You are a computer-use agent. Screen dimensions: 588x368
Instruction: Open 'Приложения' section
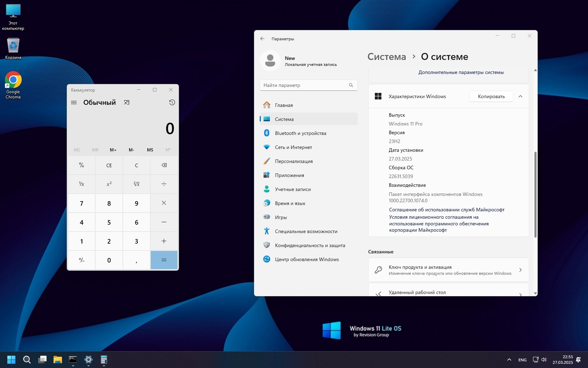pyautogui.click(x=308, y=175)
